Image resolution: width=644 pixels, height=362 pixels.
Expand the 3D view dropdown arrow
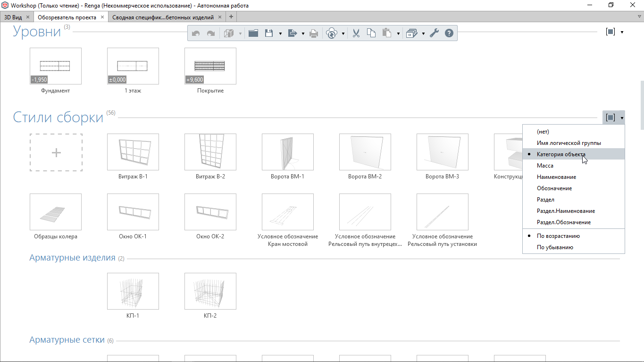[x=240, y=34]
